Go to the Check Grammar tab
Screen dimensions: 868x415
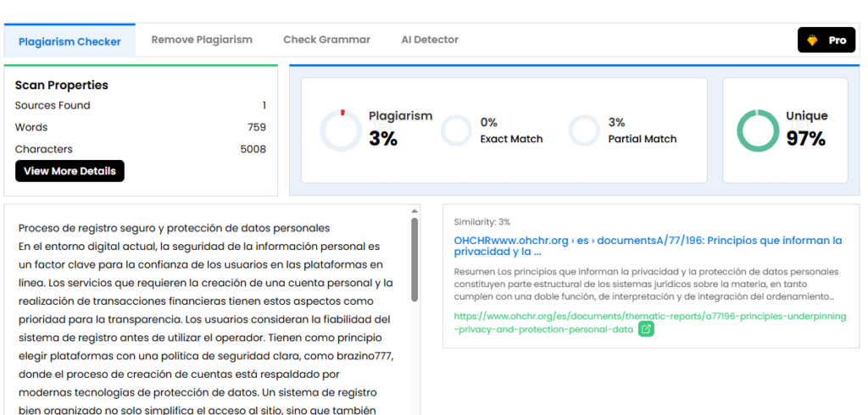pyautogui.click(x=326, y=40)
